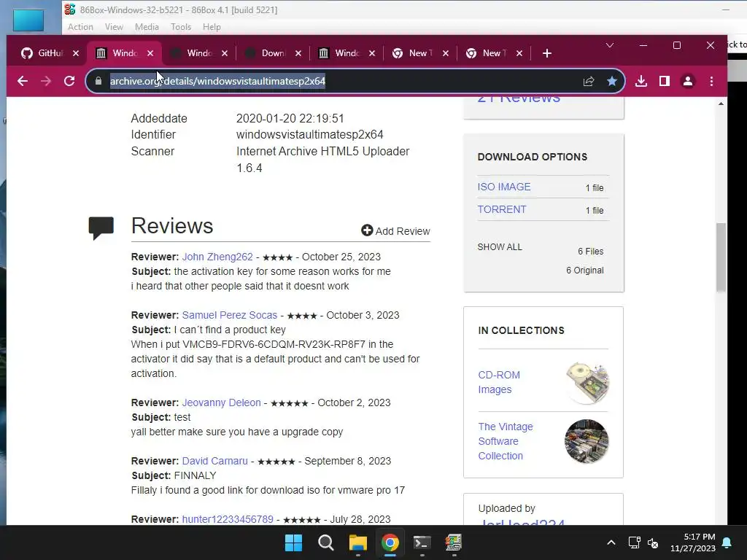This screenshot has height=560, width=747.
Task: Open the 86Box Action menu
Action: [80, 27]
